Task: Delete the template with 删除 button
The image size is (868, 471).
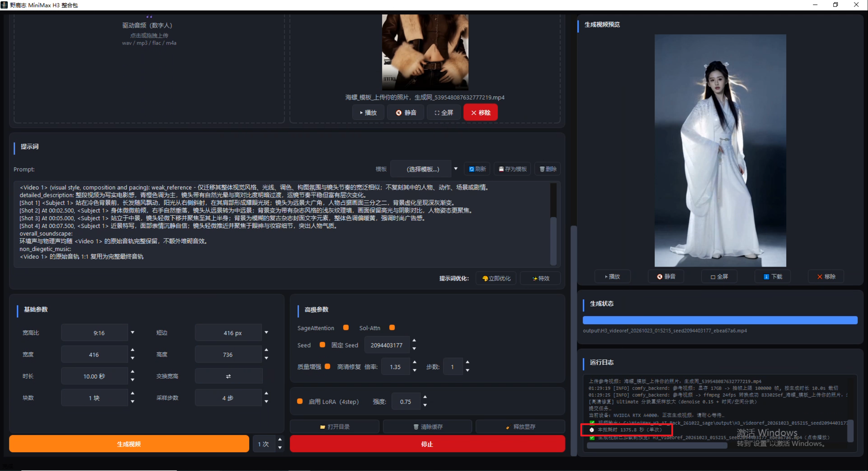Action: click(x=548, y=169)
